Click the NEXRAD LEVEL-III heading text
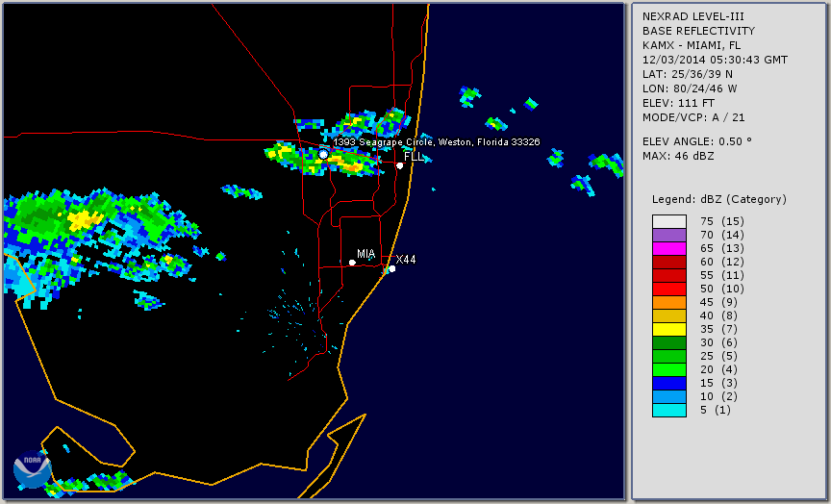This screenshot has height=504, width=831. point(693,17)
